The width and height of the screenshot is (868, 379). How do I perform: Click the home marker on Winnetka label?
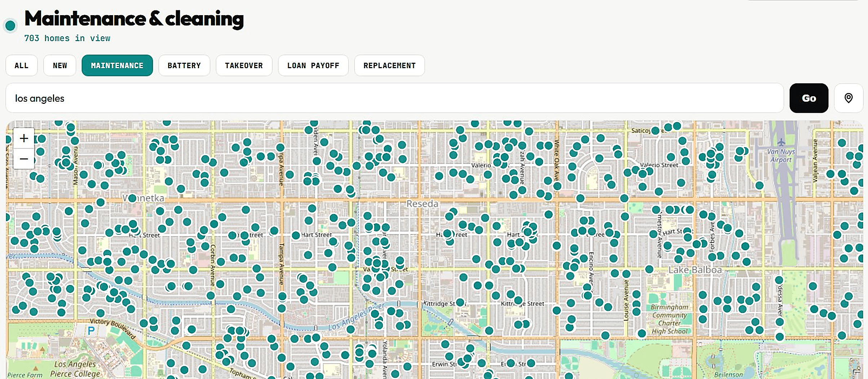[x=132, y=198]
